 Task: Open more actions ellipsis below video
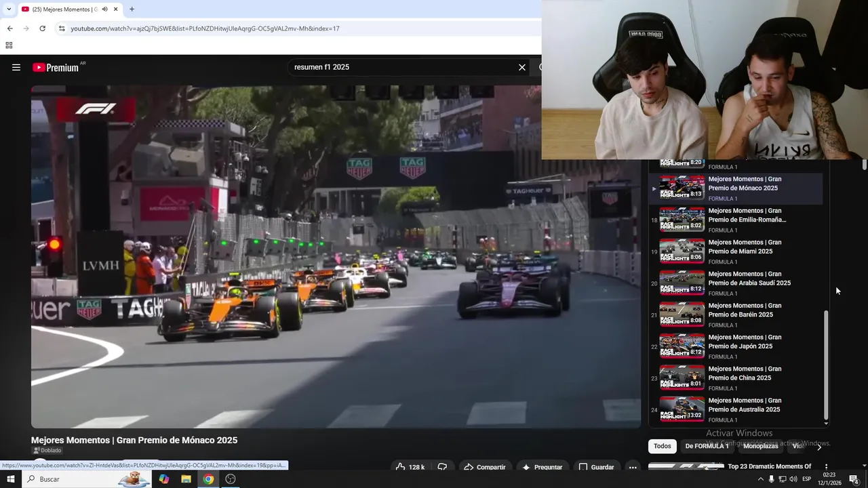(633, 467)
